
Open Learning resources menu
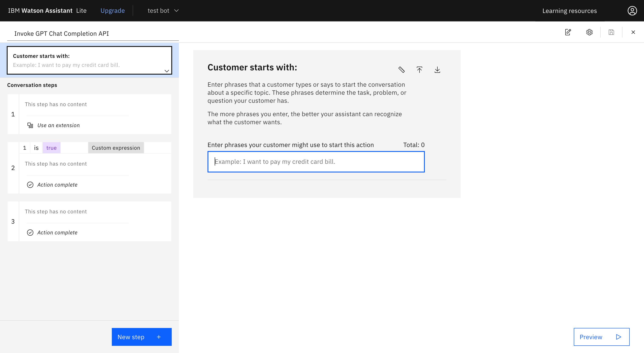pos(570,11)
